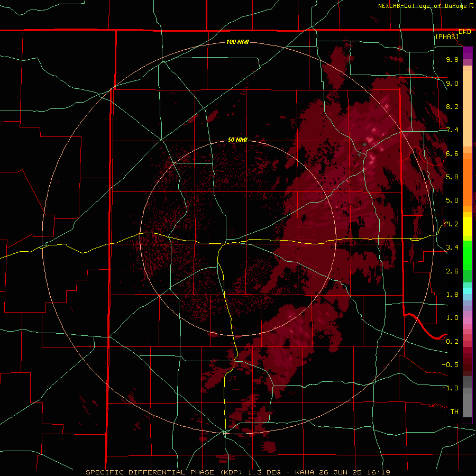
Task: Click the -1.3 value on the color scale
Action: (x=450, y=388)
